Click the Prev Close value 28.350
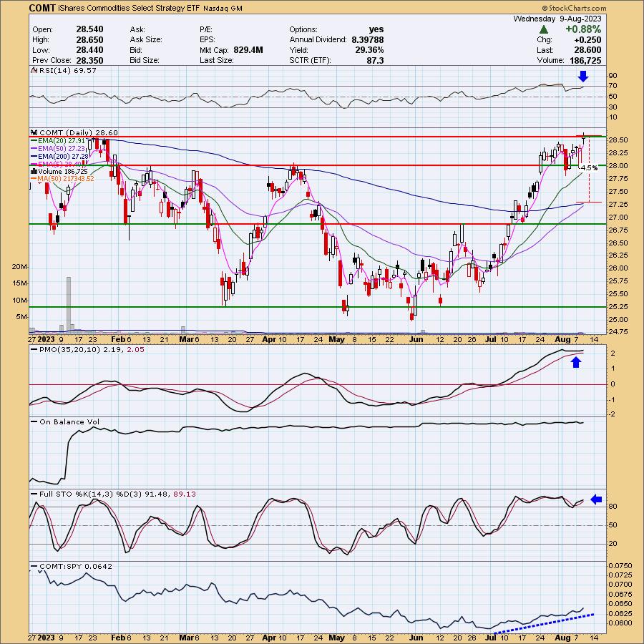Screen dimensions: 644x644 tap(89, 60)
